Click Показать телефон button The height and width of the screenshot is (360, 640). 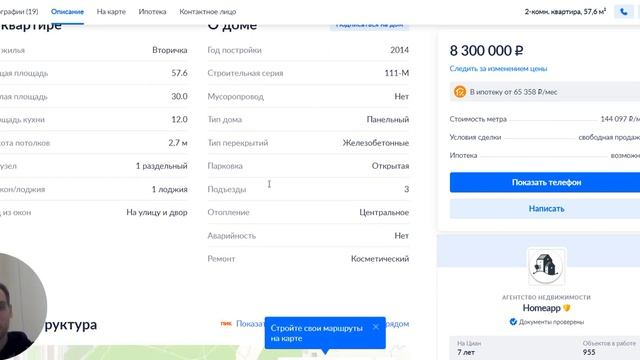(545, 182)
